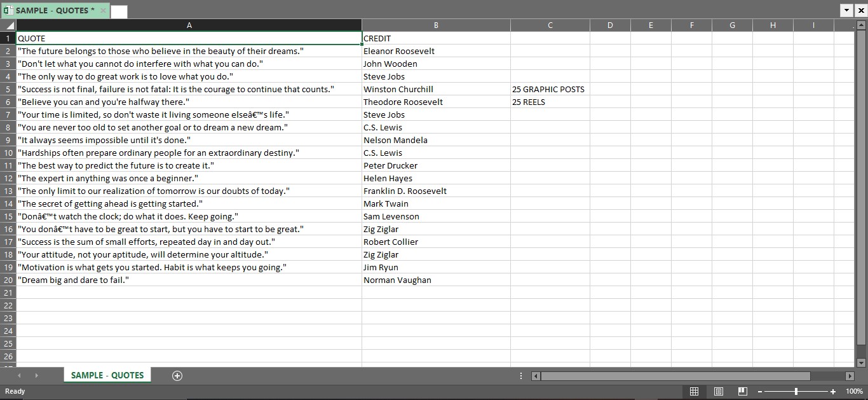This screenshot has height=400, width=868.
Task: Switch to Normal view in status bar
Action: point(695,392)
